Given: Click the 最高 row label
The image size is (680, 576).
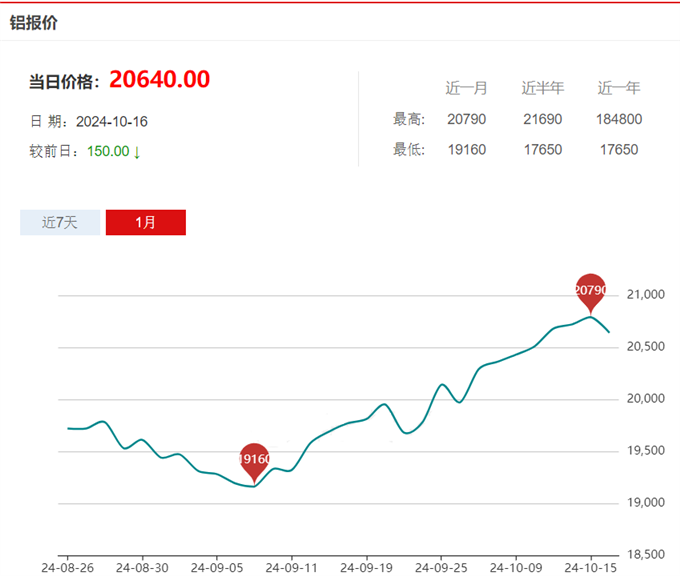Looking at the screenshot, I should 409,119.
